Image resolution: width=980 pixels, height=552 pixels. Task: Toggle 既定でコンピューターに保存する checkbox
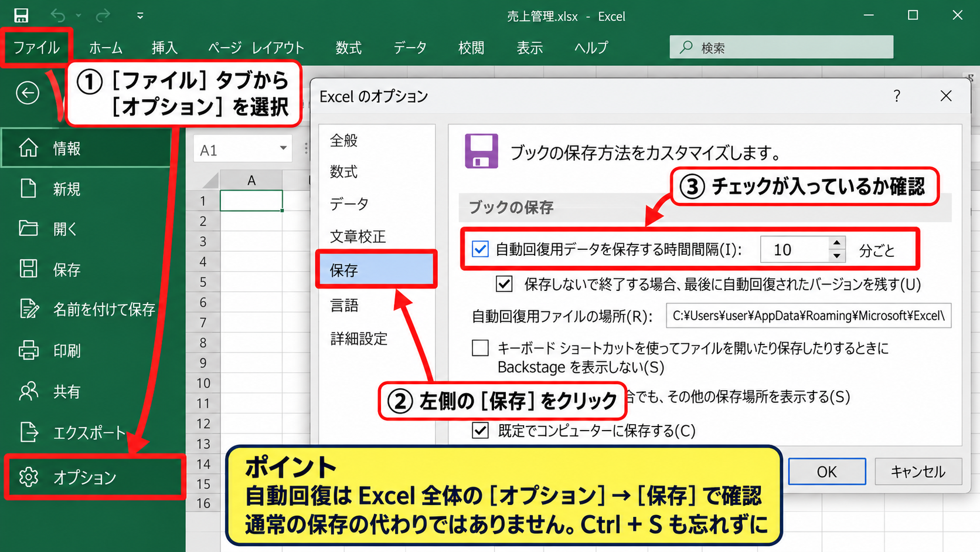pos(480,431)
